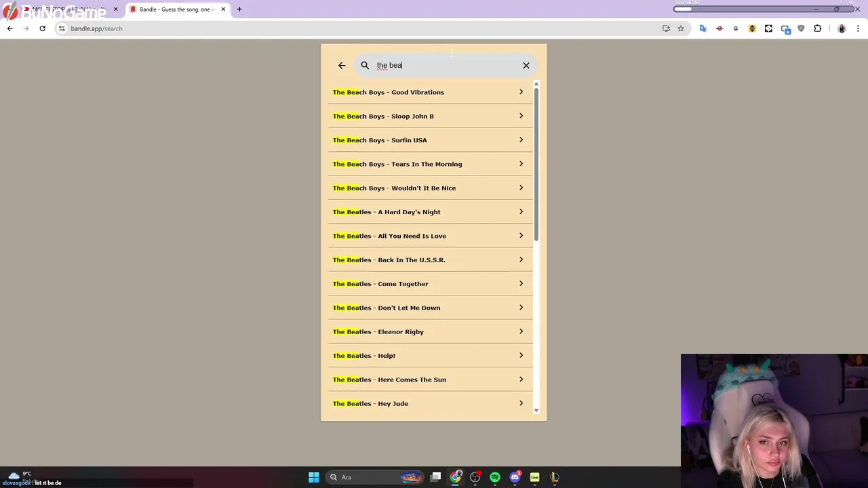868x488 pixels.
Task: Open Google Translate extension icon
Action: coord(703,28)
